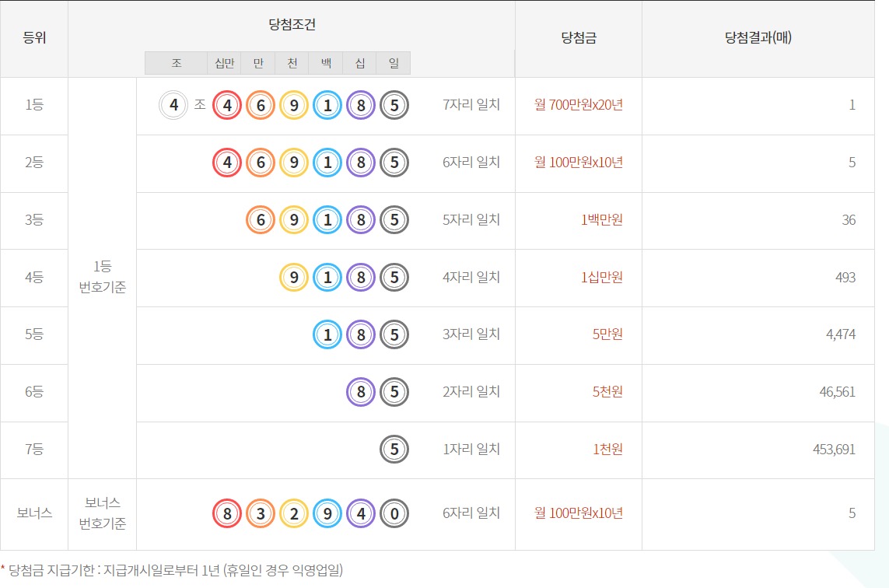
Task: Click blue ball 1 in 3등 row
Action: click(x=327, y=220)
